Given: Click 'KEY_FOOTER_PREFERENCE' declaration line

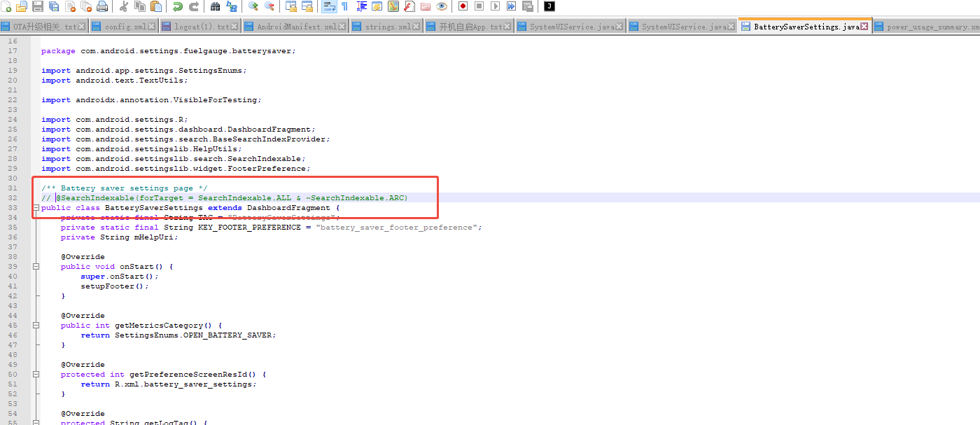Looking at the screenshot, I should (x=272, y=228).
